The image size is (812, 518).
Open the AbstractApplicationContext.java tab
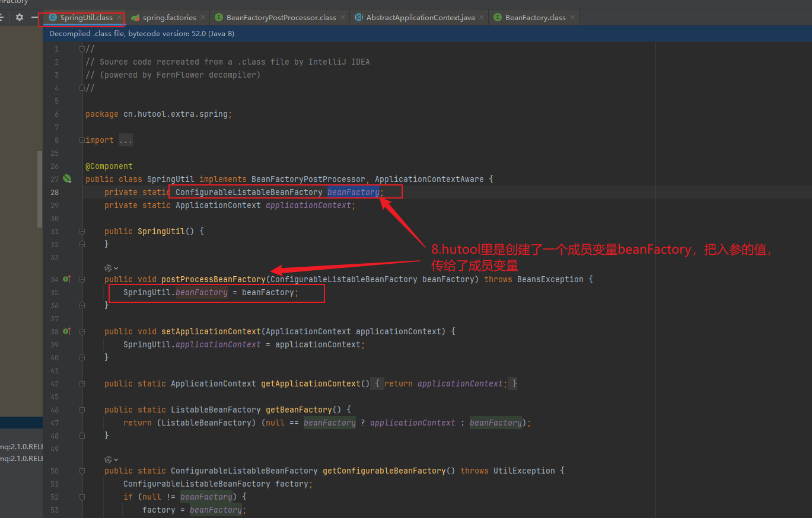point(421,18)
